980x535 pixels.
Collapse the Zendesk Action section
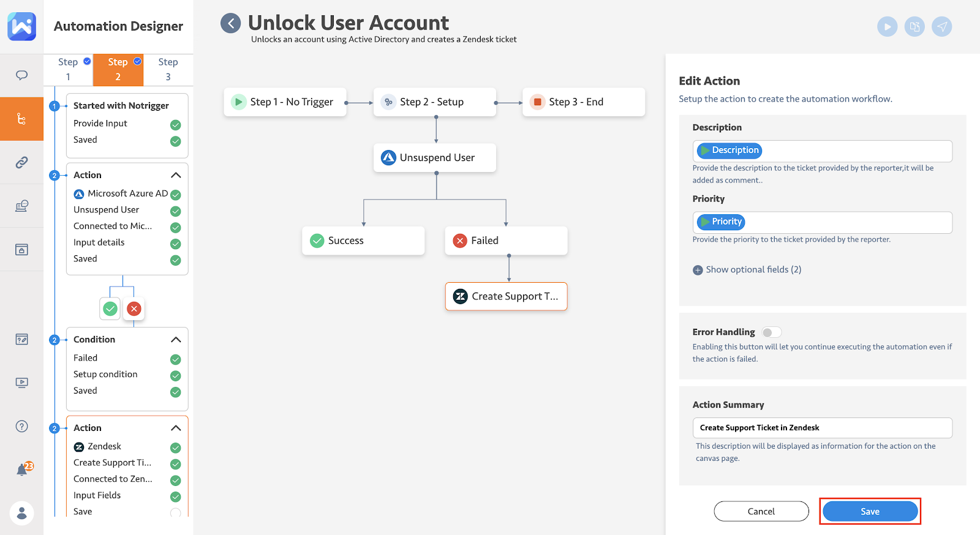(x=176, y=428)
